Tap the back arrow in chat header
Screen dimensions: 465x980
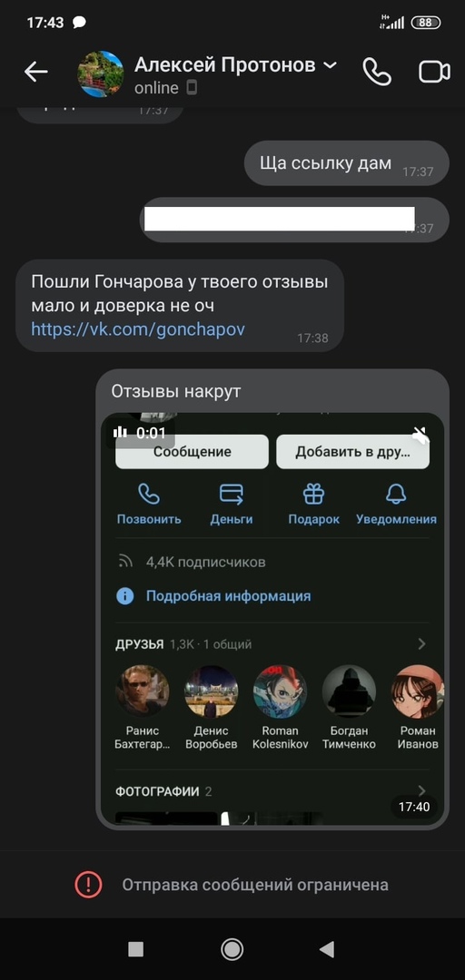click(35, 73)
